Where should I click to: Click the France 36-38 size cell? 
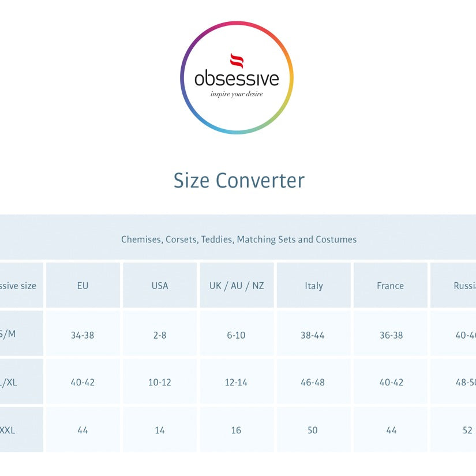[x=391, y=335]
